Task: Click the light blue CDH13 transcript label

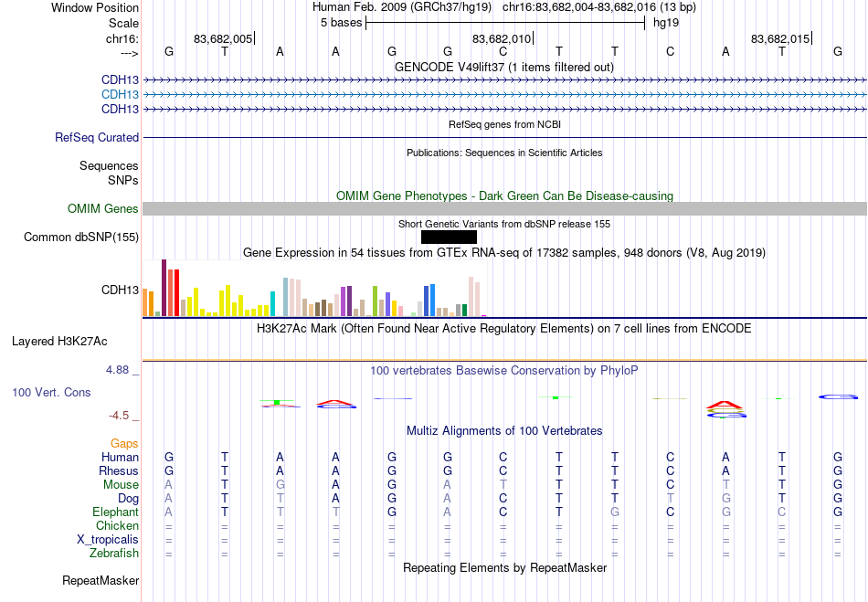Action: pos(120,95)
